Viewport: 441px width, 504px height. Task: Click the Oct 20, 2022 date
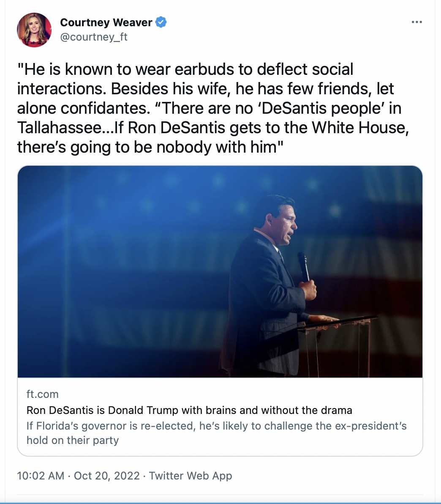(106, 476)
